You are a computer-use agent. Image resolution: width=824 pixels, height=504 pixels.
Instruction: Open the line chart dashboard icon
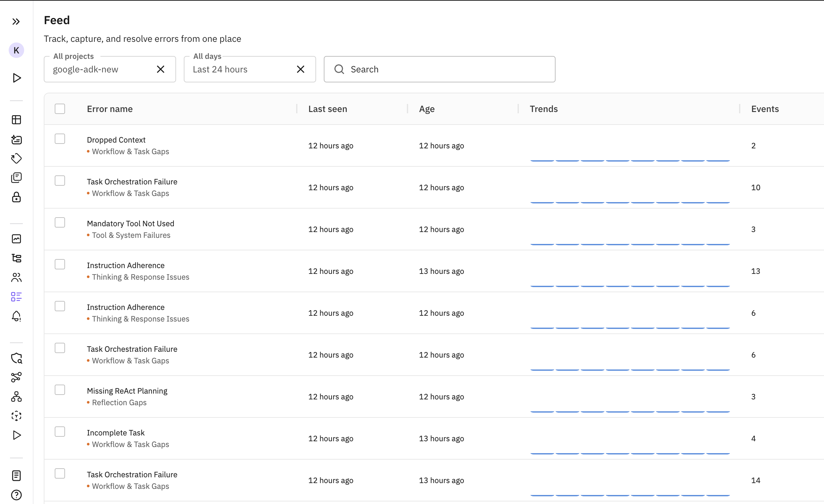click(x=16, y=239)
